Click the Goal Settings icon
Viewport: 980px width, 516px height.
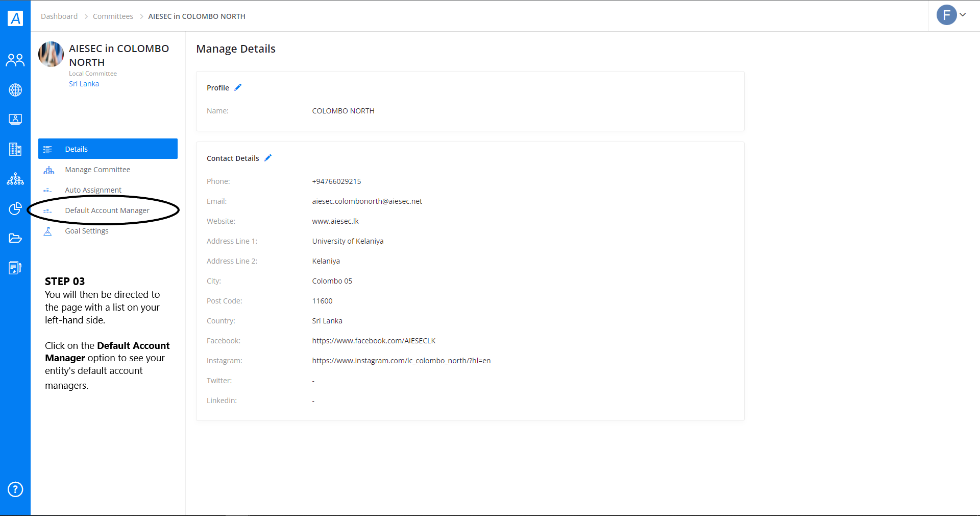(x=47, y=231)
